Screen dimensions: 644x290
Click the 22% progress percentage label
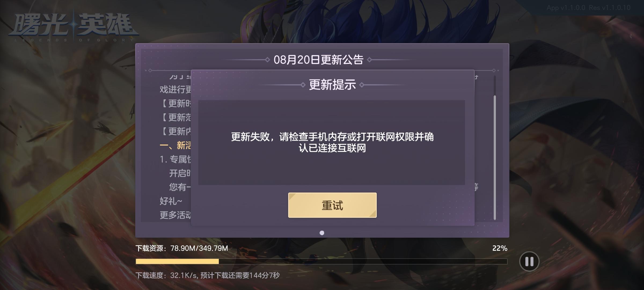tap(500, 248)
